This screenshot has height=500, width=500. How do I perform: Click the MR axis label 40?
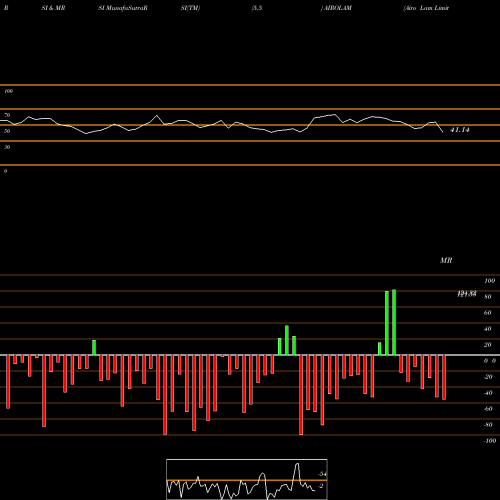488,329
